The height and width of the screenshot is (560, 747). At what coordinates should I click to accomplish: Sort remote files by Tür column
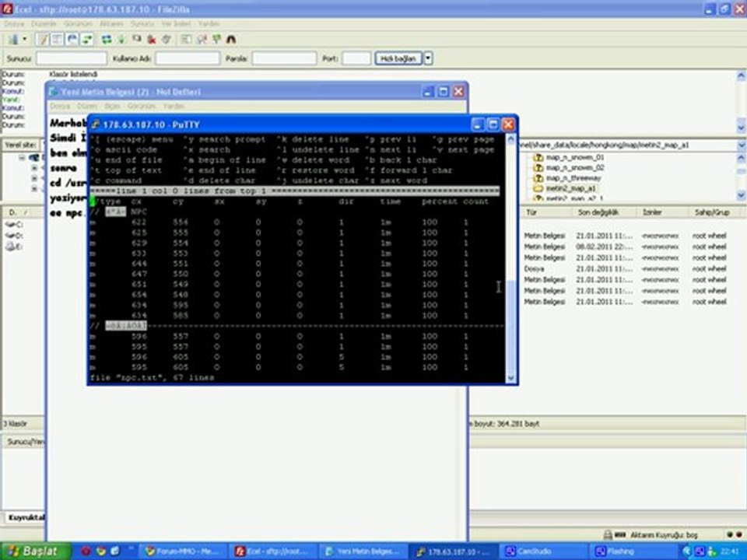pyautogui.click(x=546, y=212)
